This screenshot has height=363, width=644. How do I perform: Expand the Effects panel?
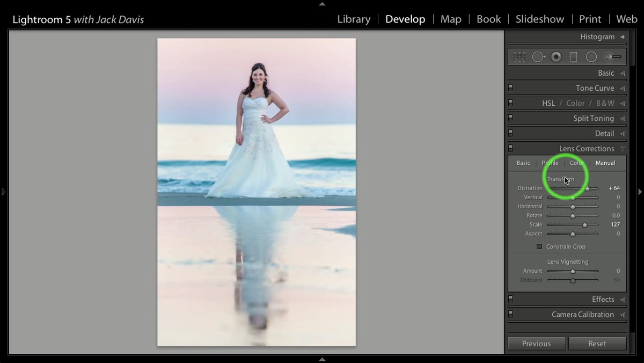[623, 300]
